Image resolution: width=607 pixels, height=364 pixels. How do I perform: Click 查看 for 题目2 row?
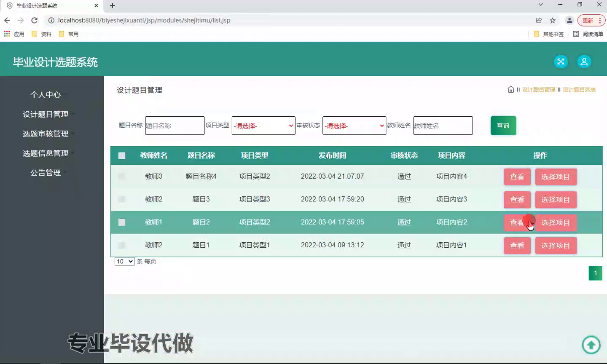517,222
